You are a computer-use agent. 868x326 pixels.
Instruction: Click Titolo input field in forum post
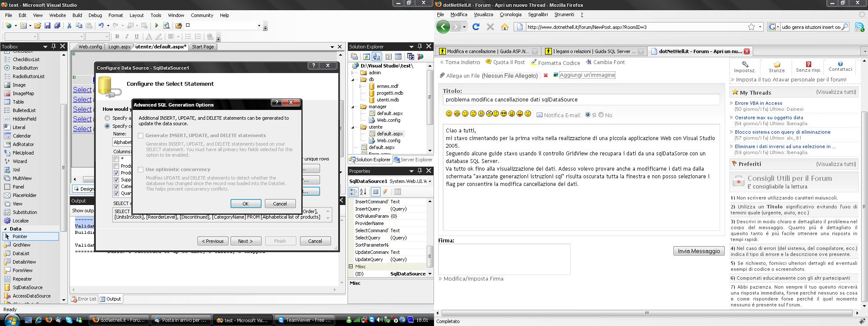coord(581,100)
